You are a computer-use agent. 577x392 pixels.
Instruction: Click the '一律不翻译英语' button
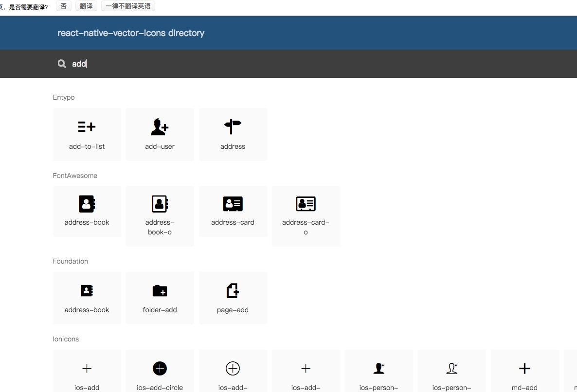coord(128,6)
